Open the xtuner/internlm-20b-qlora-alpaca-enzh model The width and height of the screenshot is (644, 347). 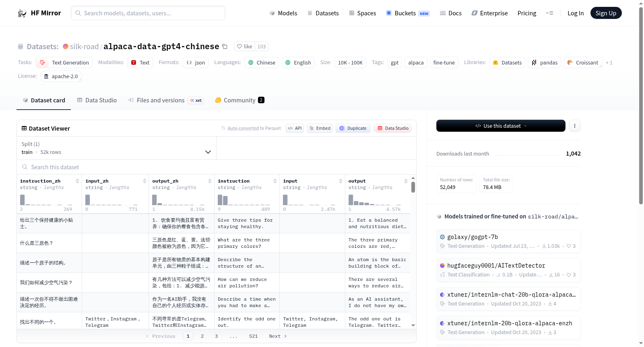pos(508,328)
